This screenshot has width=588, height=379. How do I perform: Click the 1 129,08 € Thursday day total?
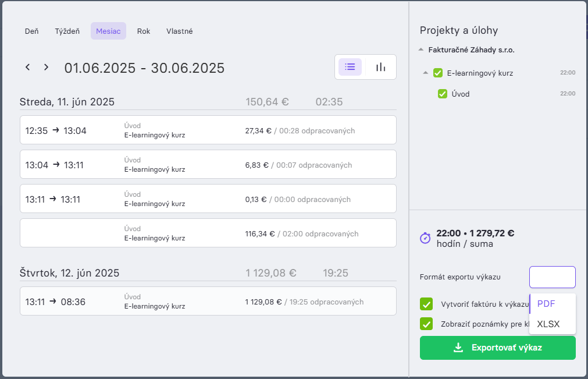pyautogui.click(x=271, y=273)
